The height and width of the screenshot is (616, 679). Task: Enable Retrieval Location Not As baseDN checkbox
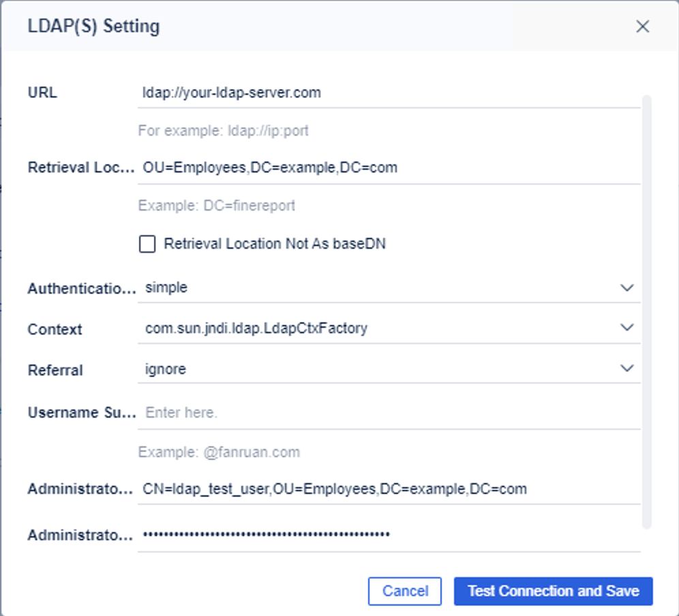pos(147,244)
